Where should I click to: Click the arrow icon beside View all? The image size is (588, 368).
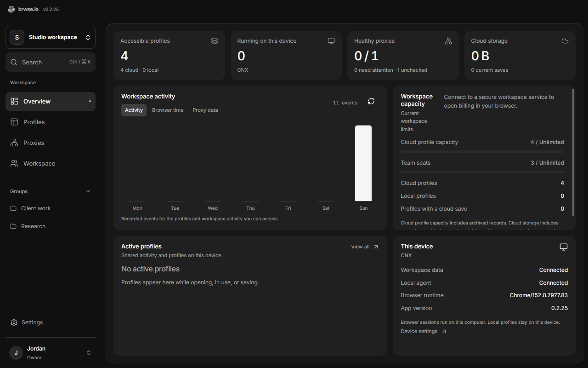point(376,247)
